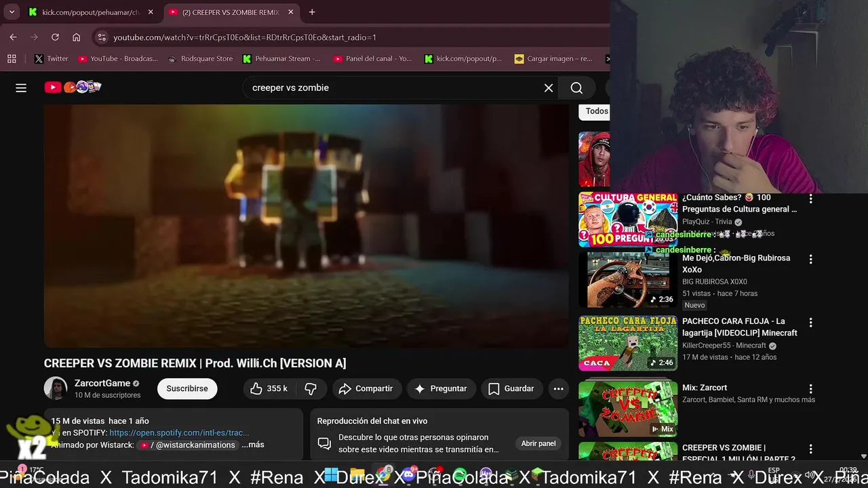Open the YouTube - Broadcas... bookmark

coord(118,59)
